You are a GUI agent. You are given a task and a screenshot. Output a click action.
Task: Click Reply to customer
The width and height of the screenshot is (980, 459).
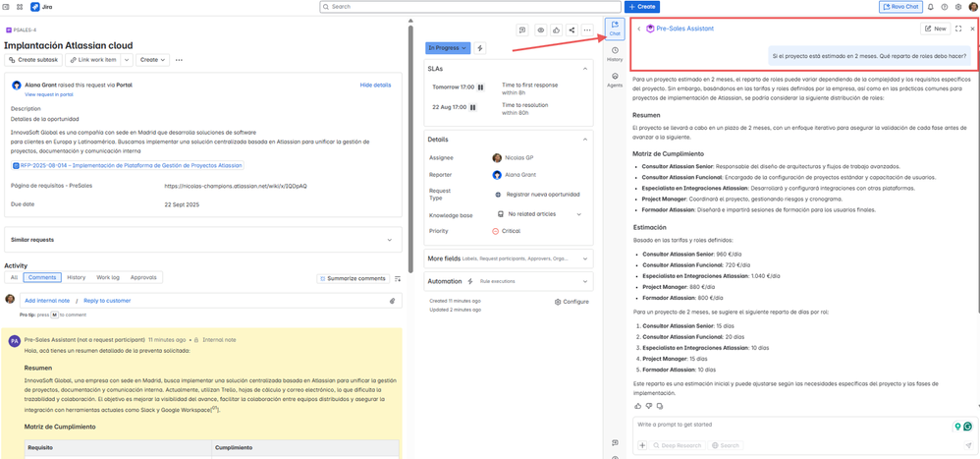[107, 301]
